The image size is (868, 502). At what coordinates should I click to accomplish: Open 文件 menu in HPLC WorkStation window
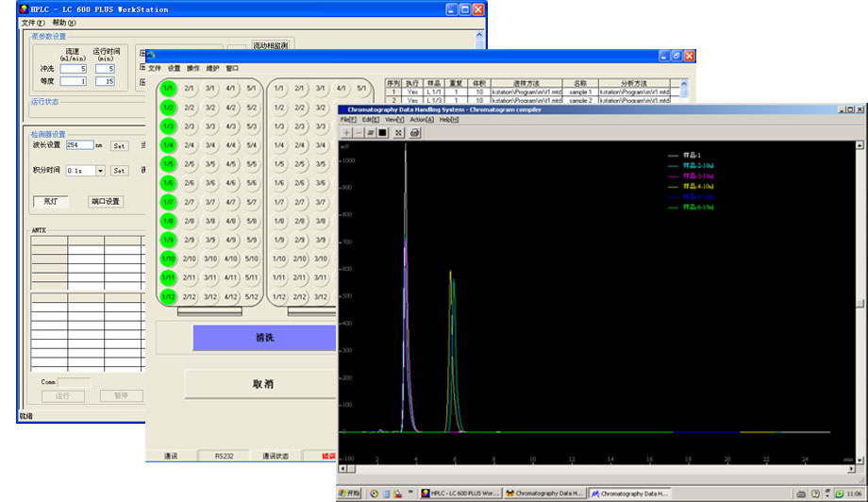[x=33, y=23]
